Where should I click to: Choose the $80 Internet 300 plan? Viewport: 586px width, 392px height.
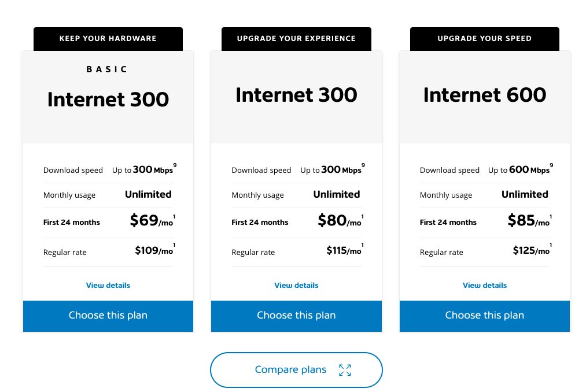point(296,316)
